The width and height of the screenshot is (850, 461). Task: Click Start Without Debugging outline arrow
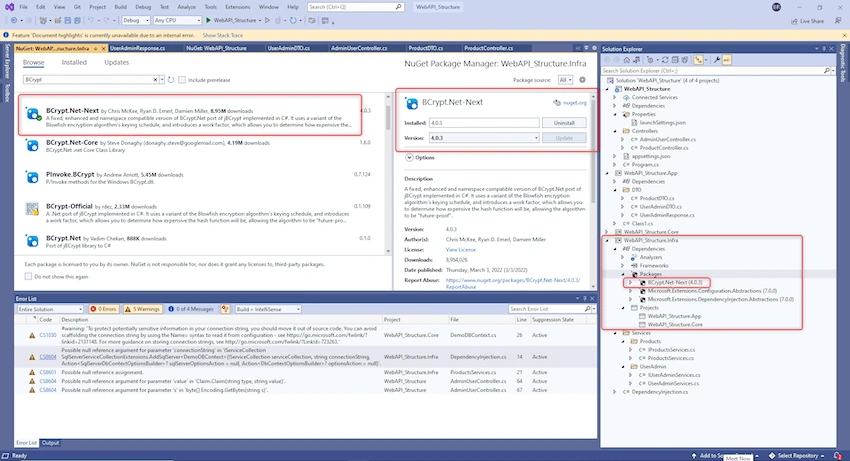[267, 21]
